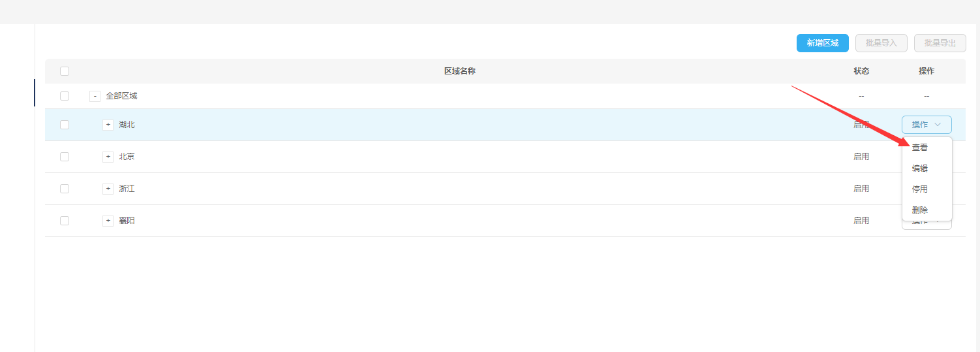The width and height of the screenshot is (980, 352).
Task: Tick the checkbox beside 北京
Action: pyautogui.click(x=65, y=157)
